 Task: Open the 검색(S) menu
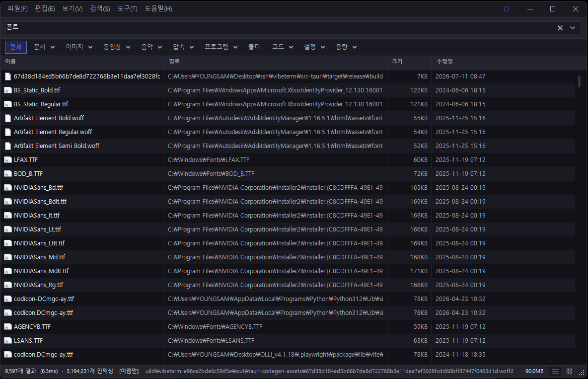[100, 8]
